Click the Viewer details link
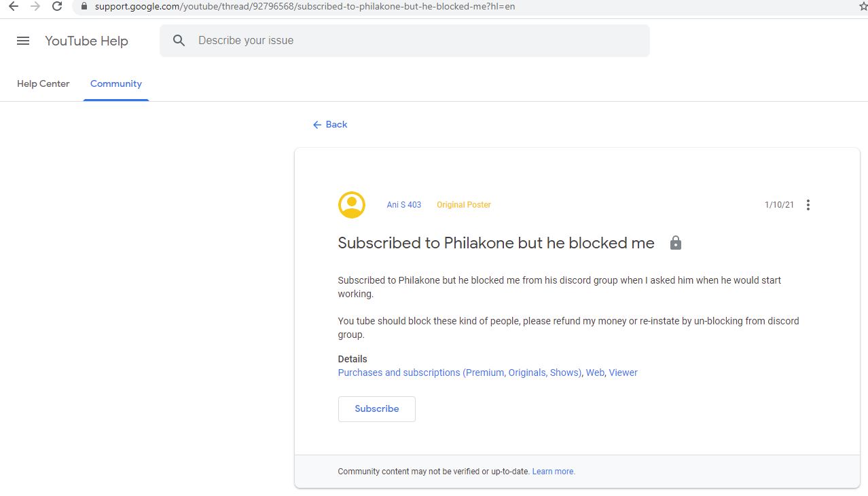The image size is (868, 496). point(623,373)
